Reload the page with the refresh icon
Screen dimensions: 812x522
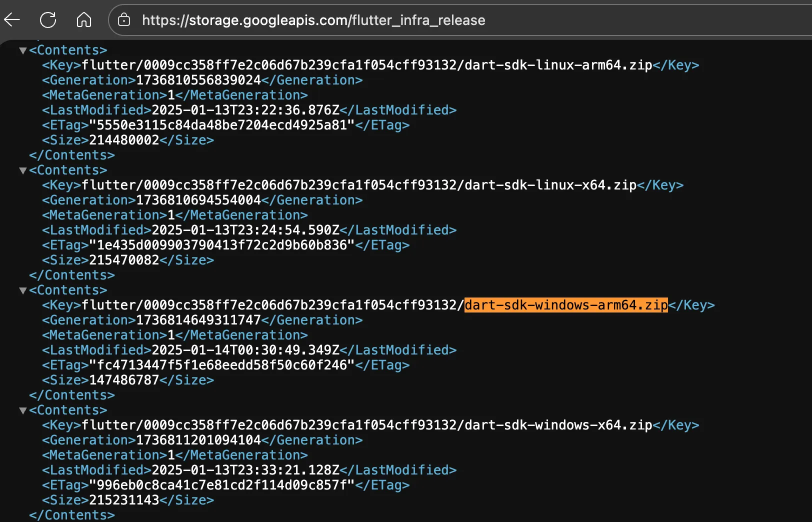click(48, 20)
